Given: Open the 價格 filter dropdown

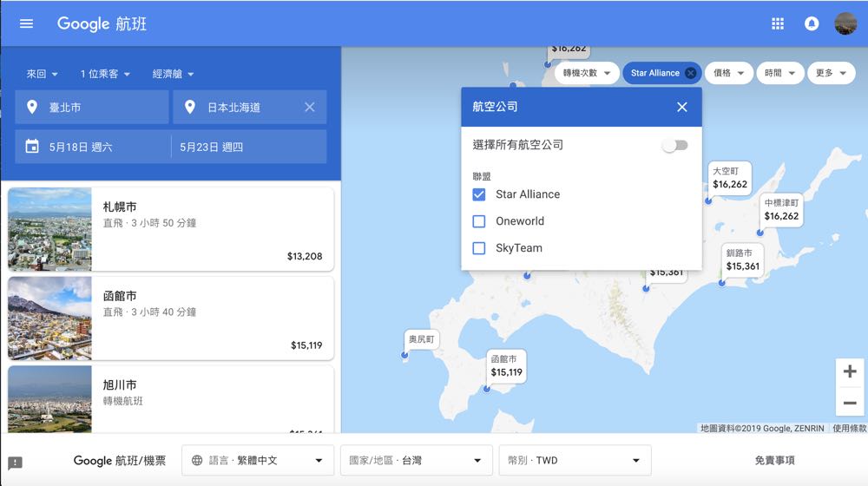Looking at the screenshot, I should click(728, 73).
